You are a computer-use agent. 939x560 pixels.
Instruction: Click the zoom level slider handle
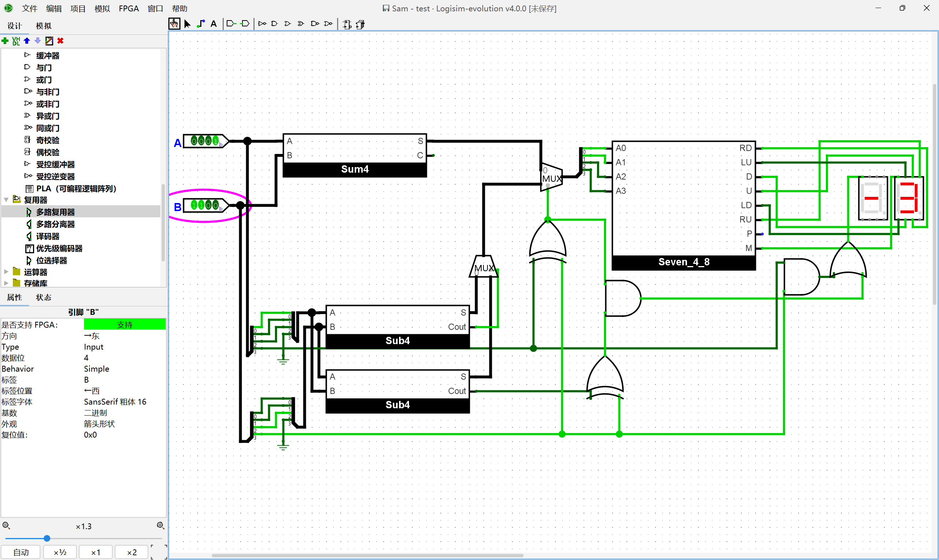tap(47, 538)
